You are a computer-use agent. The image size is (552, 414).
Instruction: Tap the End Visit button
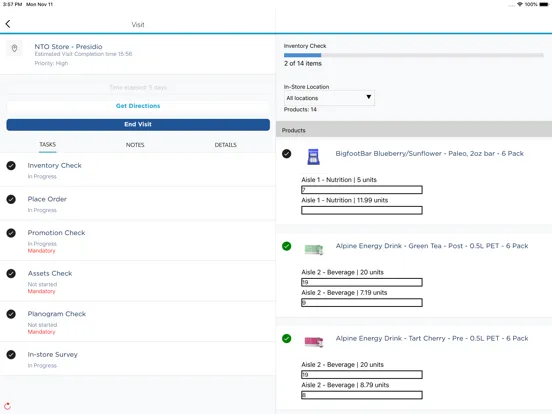click(138, 125)
